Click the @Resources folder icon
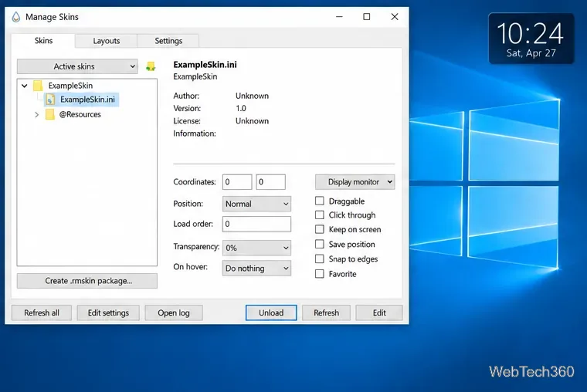Viewport: 587px width, 392px height. [49, 114]
